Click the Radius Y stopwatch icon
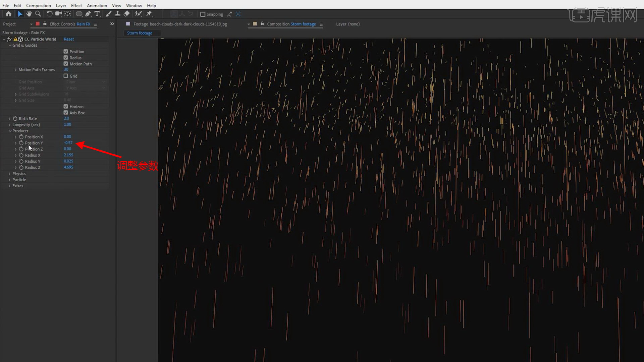The height and width of the screenshot is (362, 644). pos(21,162)
